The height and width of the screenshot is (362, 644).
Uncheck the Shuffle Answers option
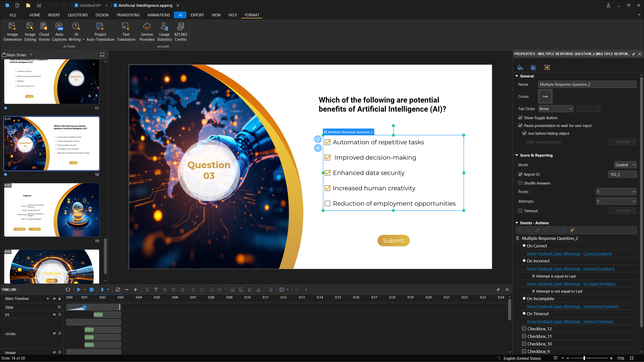point(520,183)
